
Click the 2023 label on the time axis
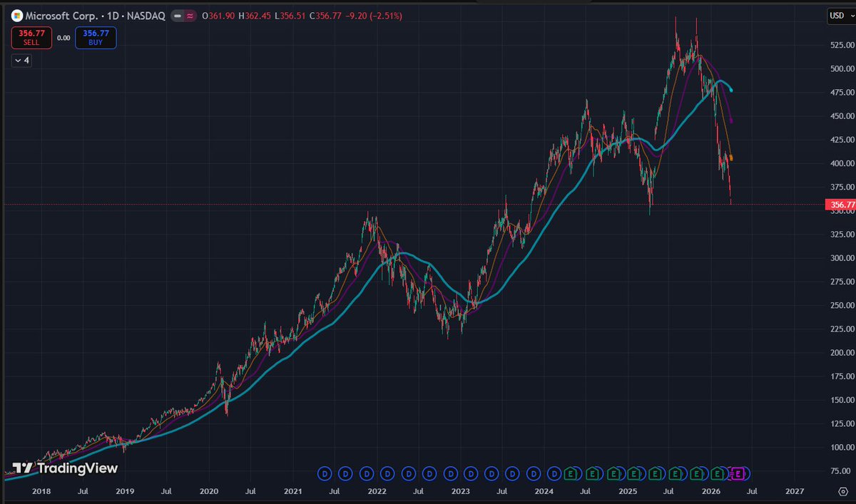coord(460,492)
